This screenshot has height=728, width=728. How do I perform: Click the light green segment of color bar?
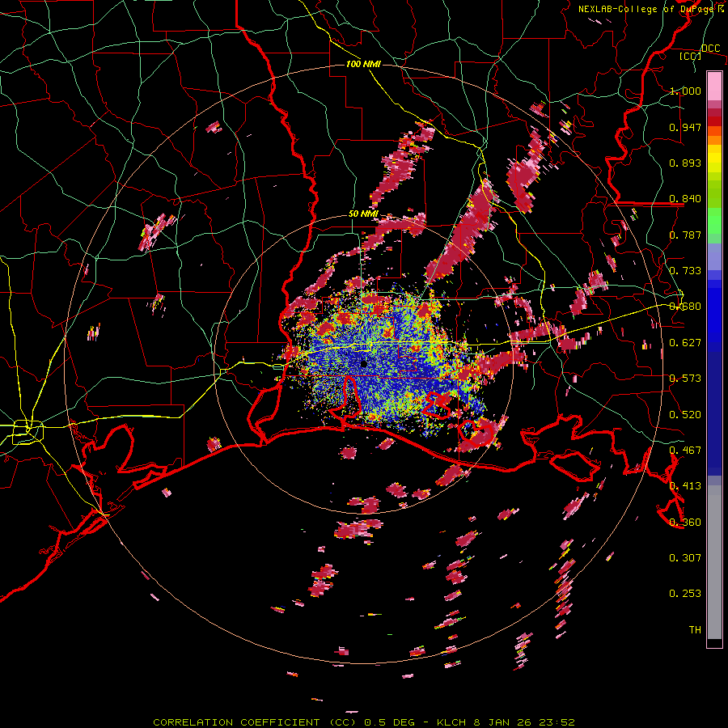pyautogui.click(x=714, y=221)
